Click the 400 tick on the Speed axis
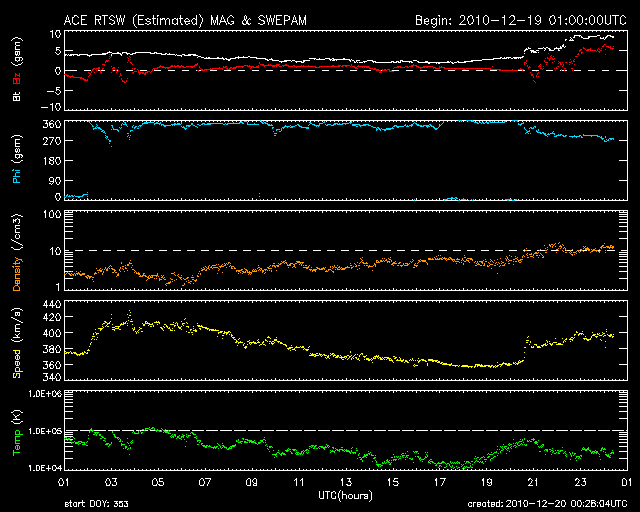The width and height of the screenshot is (640, 512). pos(52,333)
